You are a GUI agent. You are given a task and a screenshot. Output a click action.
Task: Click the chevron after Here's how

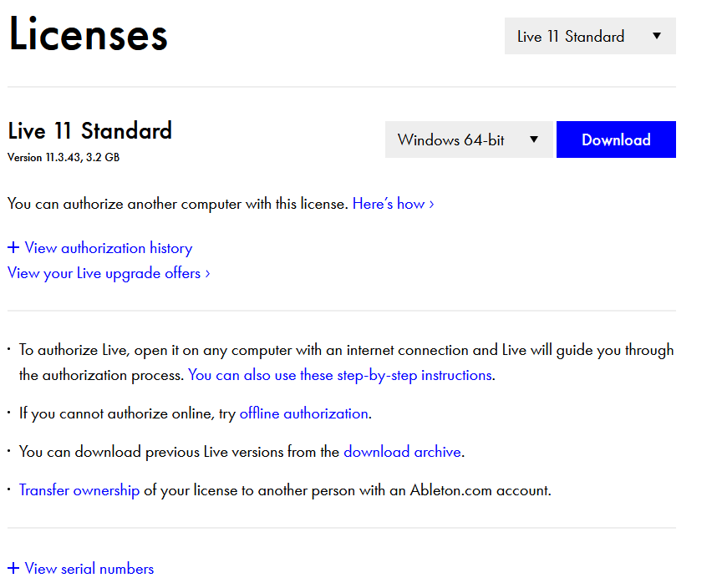pyautogui.click(x=431, y=204)
